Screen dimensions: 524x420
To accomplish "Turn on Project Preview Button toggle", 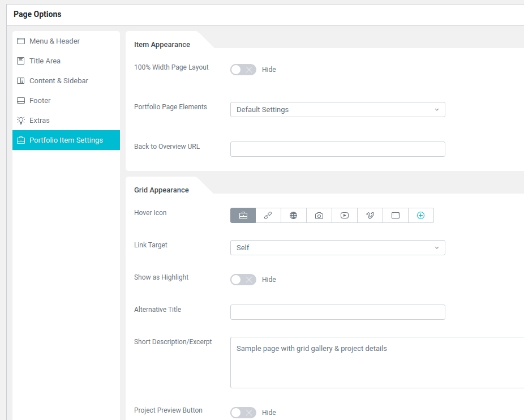I will [x=243, y=413].
